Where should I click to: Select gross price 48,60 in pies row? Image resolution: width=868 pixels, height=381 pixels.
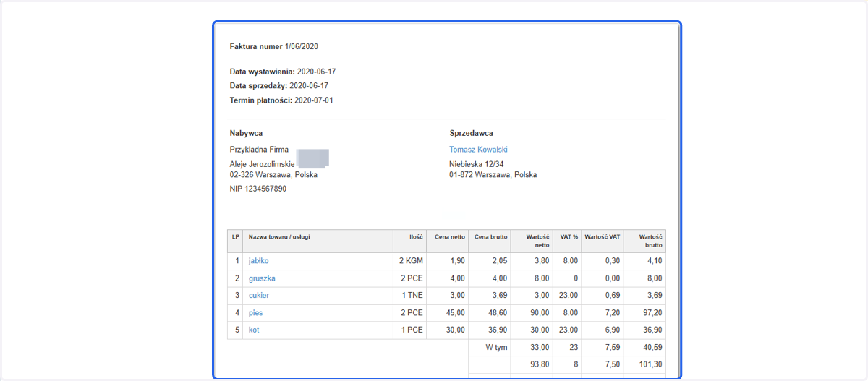(497, 313)
